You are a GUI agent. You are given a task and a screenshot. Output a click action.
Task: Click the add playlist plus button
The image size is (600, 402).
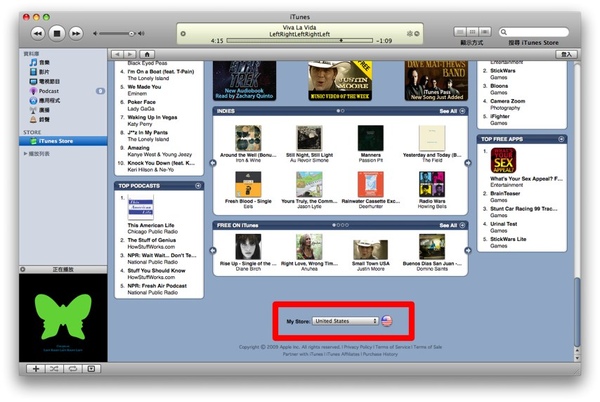tap(36, 369)
